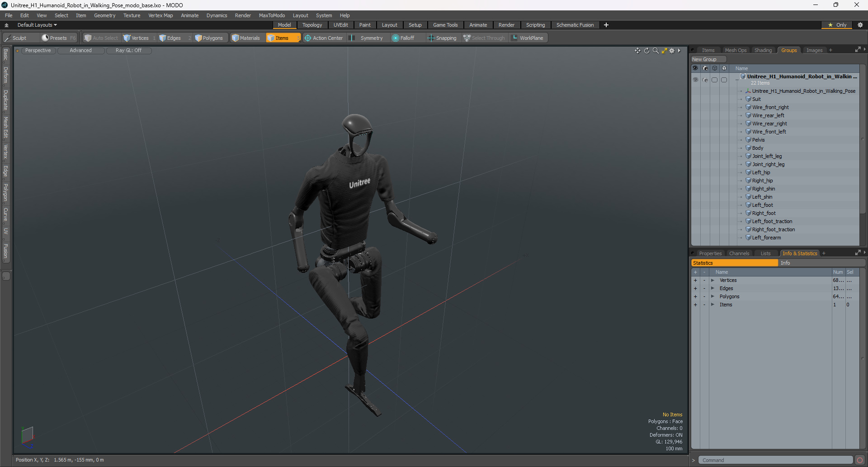
Task: Open viewport more-options arrow
Action: pyautogui.click(x=679, y=51)
